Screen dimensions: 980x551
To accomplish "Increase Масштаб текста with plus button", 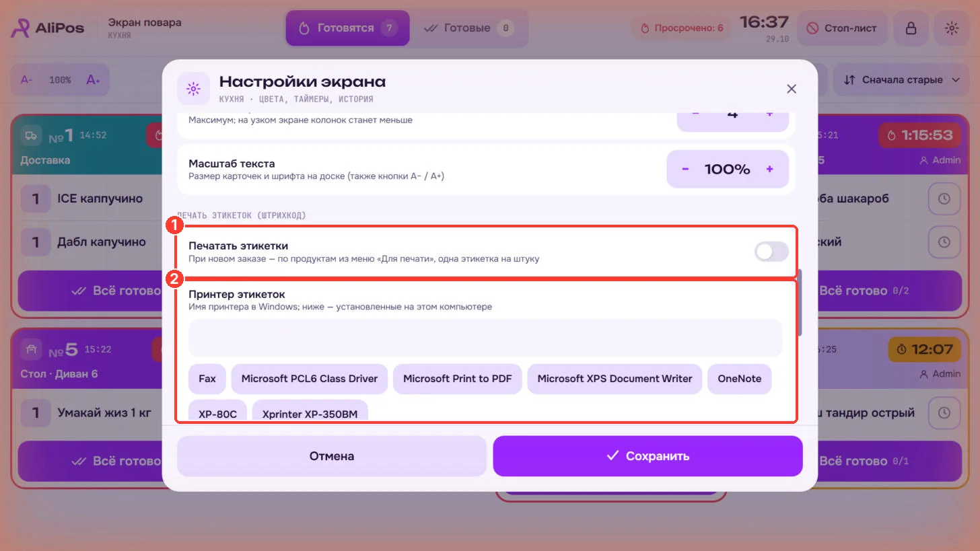I will click(769, 169).
